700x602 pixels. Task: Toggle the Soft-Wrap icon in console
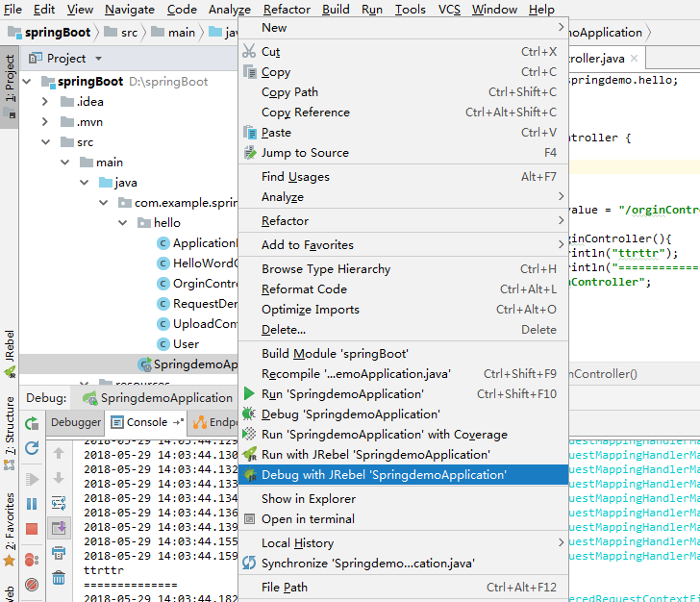59,503
